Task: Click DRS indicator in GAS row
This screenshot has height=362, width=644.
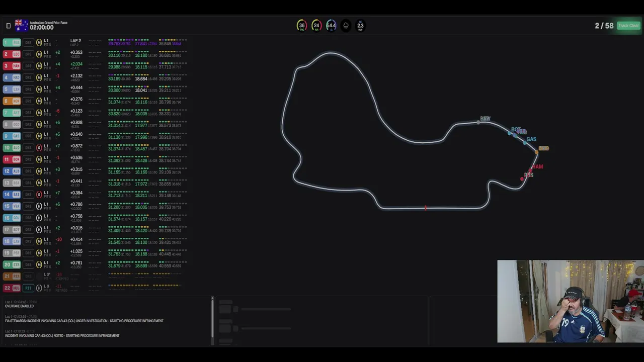Action: click(x=28, y=136)
